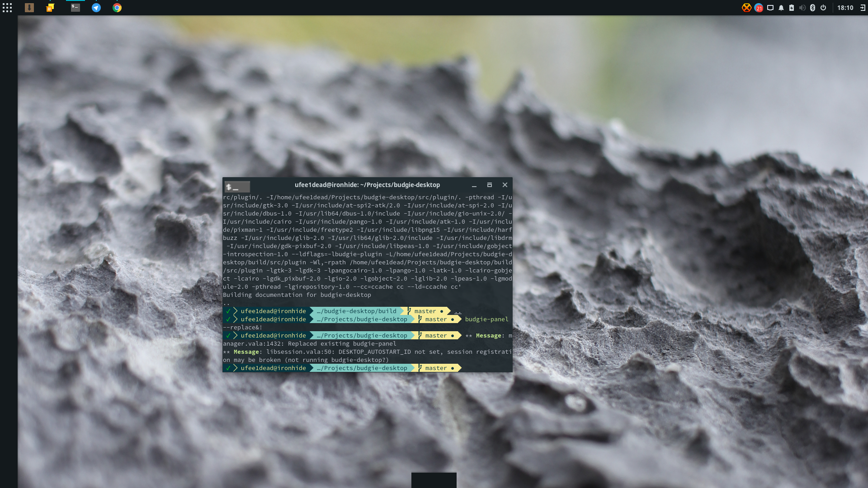Open the 18:10 clock
The image size is (868, 488).
click(845, 8)
